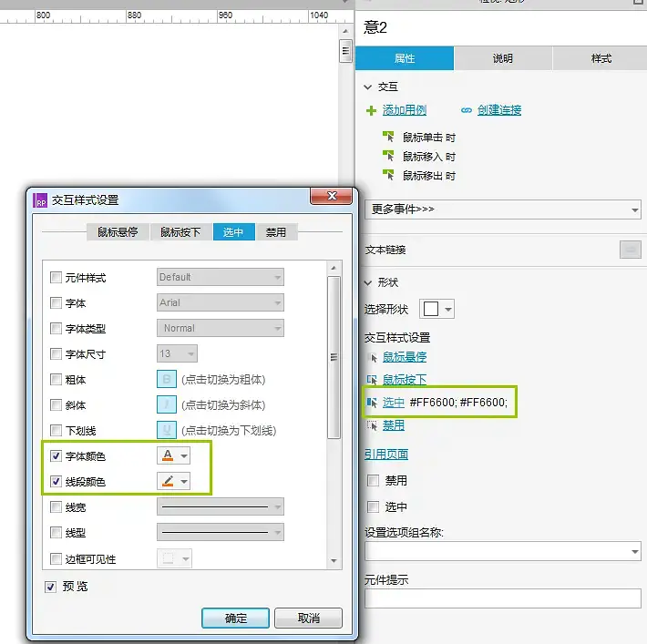Tick the 下划线 checkbox
This screenshot has width=647, height=644.
(56, 431)
